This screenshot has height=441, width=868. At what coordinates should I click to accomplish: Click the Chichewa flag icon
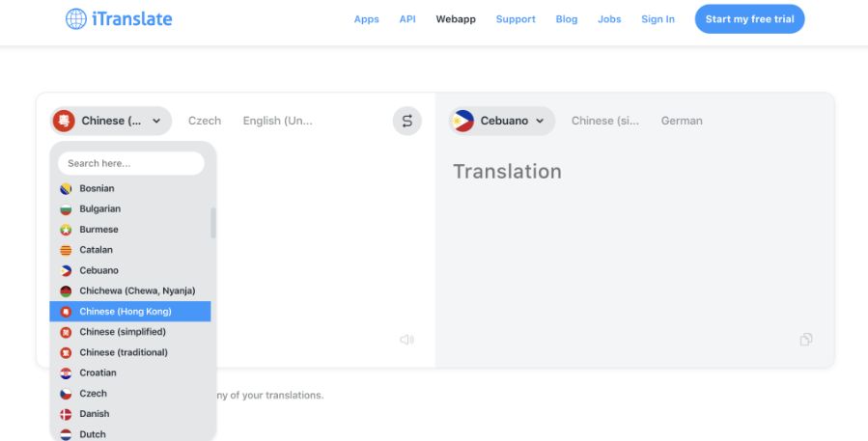tap(66, 291)
